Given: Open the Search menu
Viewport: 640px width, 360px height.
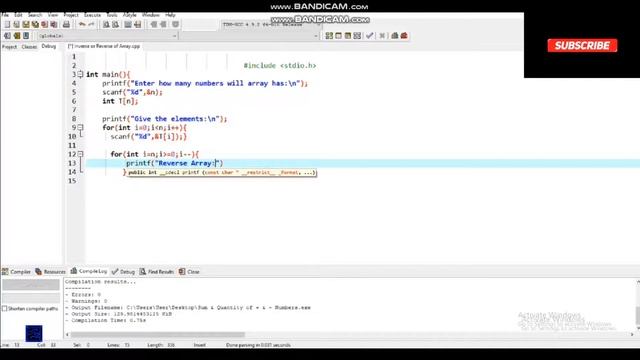Looking at the screenshot, I should 35,15.
